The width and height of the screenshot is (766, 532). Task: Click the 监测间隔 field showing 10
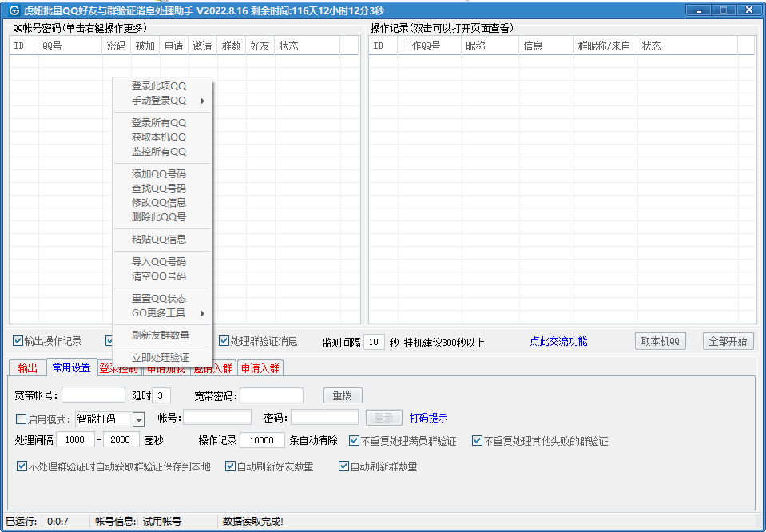pos(374,342)
